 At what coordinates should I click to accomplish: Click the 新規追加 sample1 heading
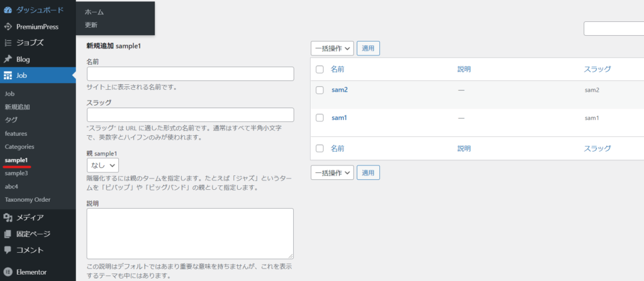114,46
